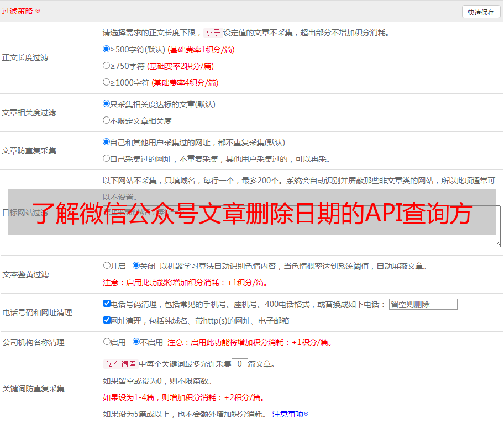
Task: Collapse the 过滤策略 section header
Action: point(21,11)
